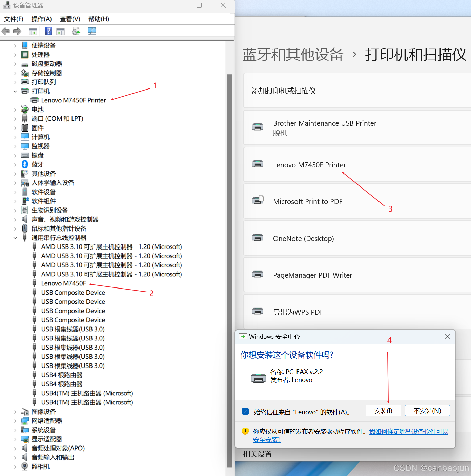Select Lenovo M7450F under USB controllers
This screenshot has height=476, width=471.
pos(64,283)
